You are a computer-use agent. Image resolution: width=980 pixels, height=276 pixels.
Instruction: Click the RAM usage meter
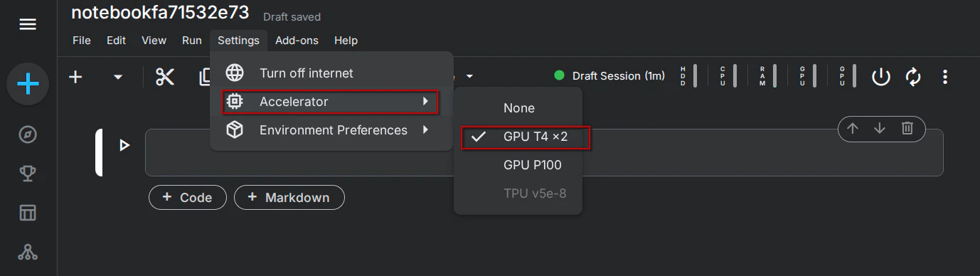pyautogui.click(x=767, y=76)
